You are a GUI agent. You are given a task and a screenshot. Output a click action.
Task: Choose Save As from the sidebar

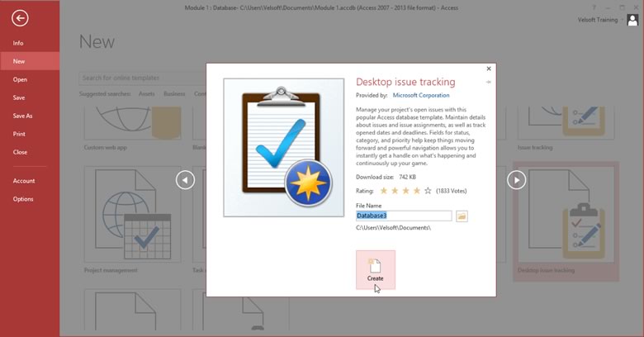tap(22, 116)
